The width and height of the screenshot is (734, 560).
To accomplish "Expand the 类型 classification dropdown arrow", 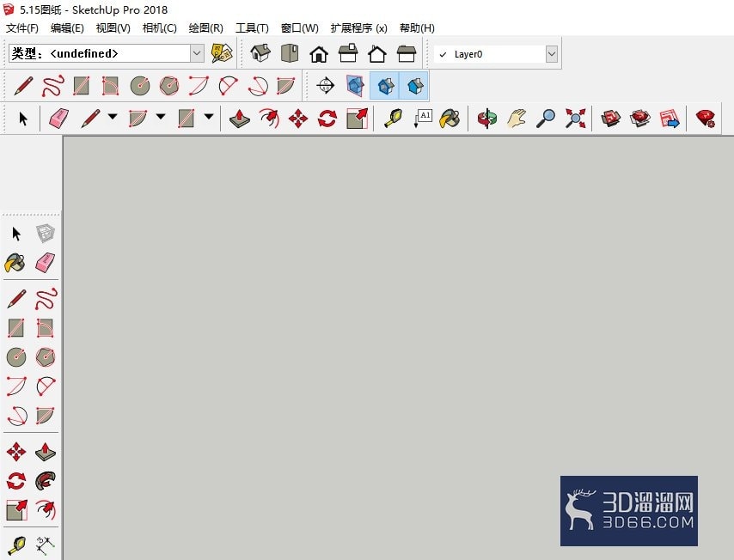I will tap(197, 53).
